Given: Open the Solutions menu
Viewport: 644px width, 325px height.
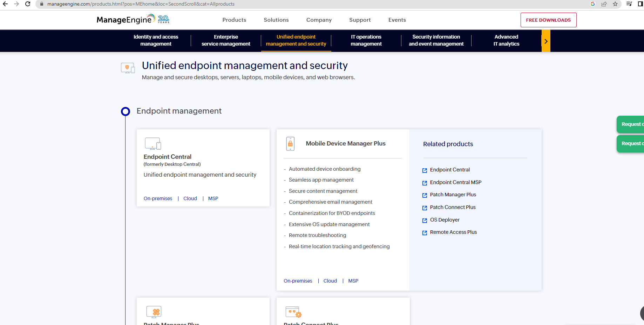Looking at the screenshot, I should tap(276, 20).
